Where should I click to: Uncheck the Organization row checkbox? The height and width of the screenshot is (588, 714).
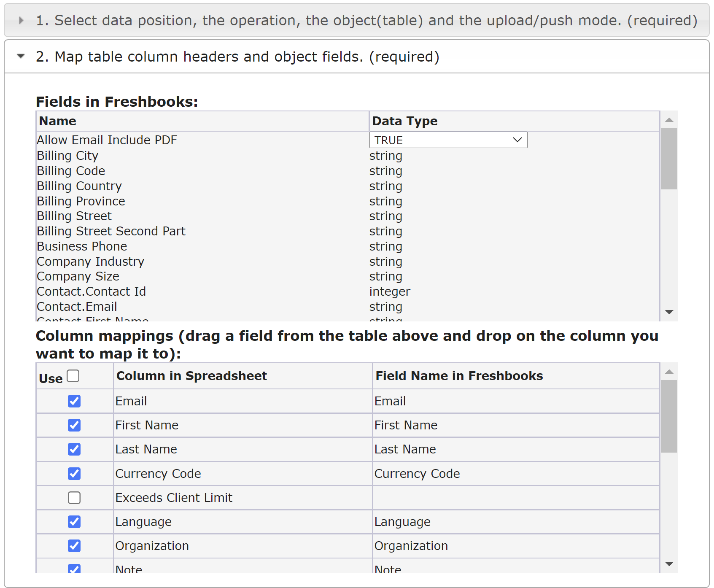pyautogui.click(x=74, y=546)
